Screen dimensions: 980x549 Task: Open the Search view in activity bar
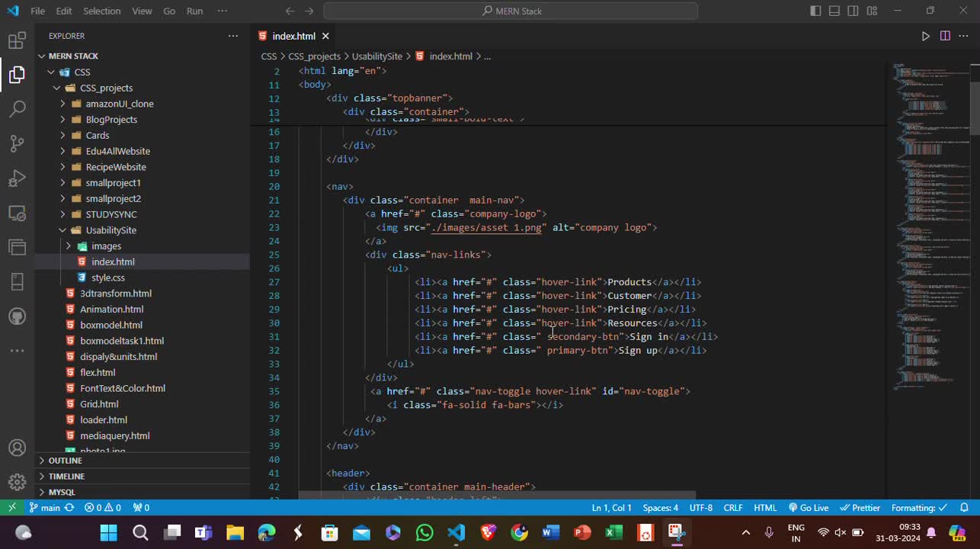point(17,108)
